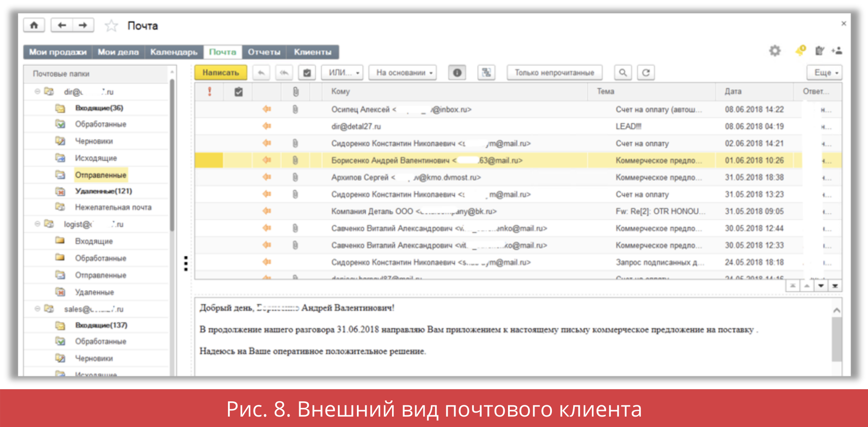Mark email as processed toolbar icon
The image size is (868, 427).
click(x=307, y=73)
